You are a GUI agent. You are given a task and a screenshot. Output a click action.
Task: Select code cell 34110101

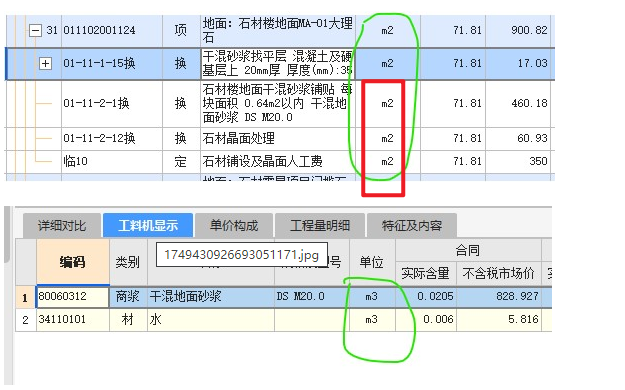click(62, 319)
